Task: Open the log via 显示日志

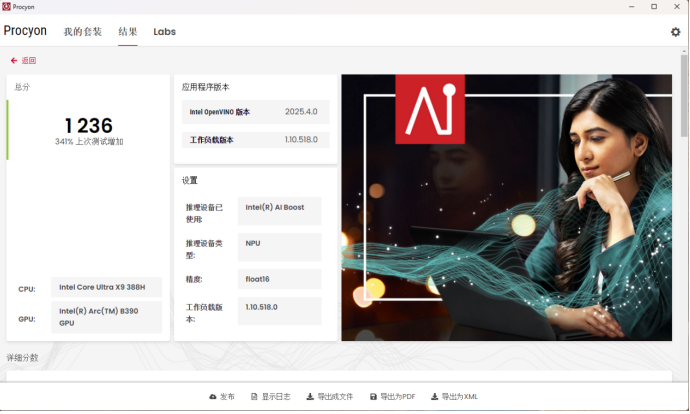Action: pyautogui.click(x=270, y=397)
